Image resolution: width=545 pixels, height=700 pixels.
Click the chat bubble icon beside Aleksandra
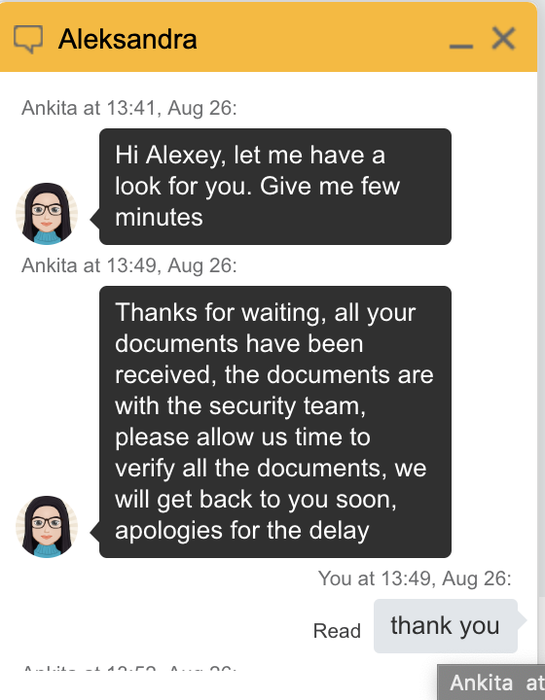pos(28,39)
